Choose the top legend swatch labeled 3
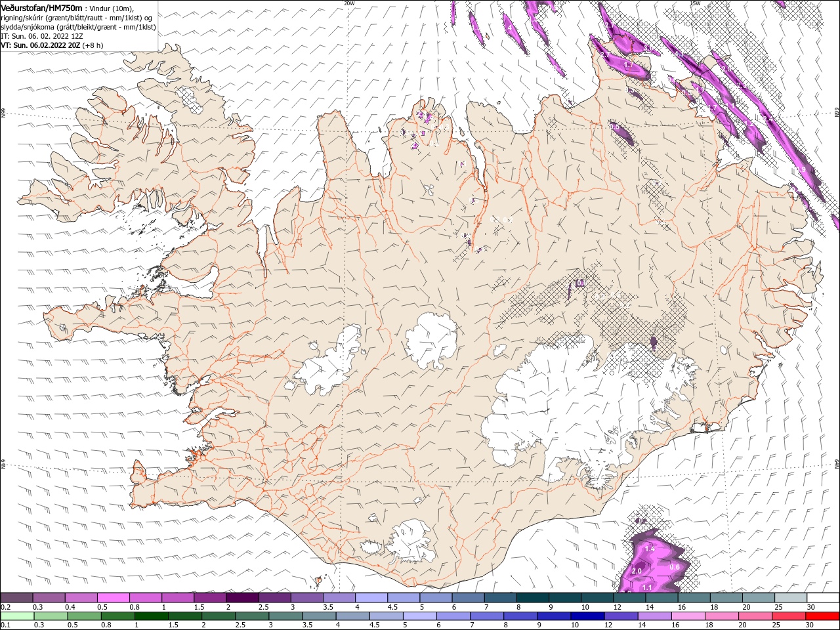Viewport: 840px width, 630px height. (307, 598)
